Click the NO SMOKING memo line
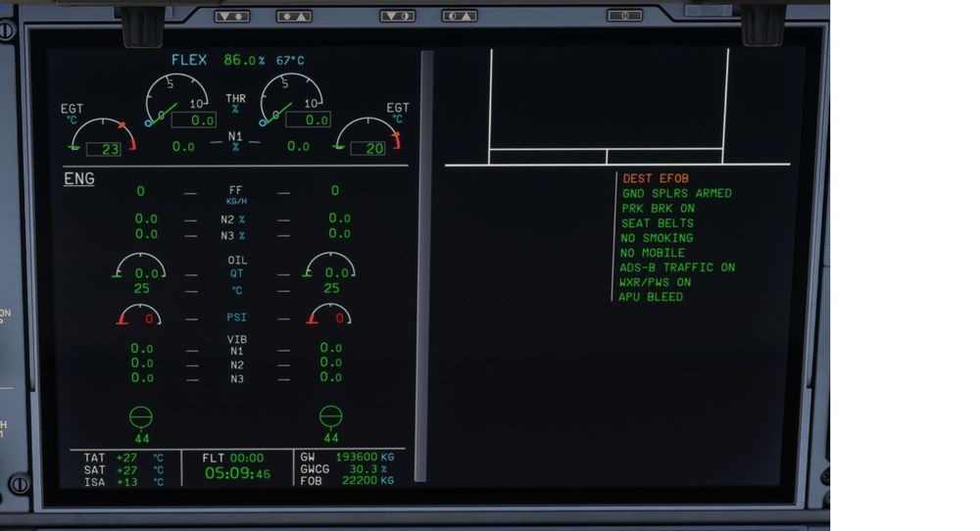The image size is (980, 531). (x=657, y=238)
